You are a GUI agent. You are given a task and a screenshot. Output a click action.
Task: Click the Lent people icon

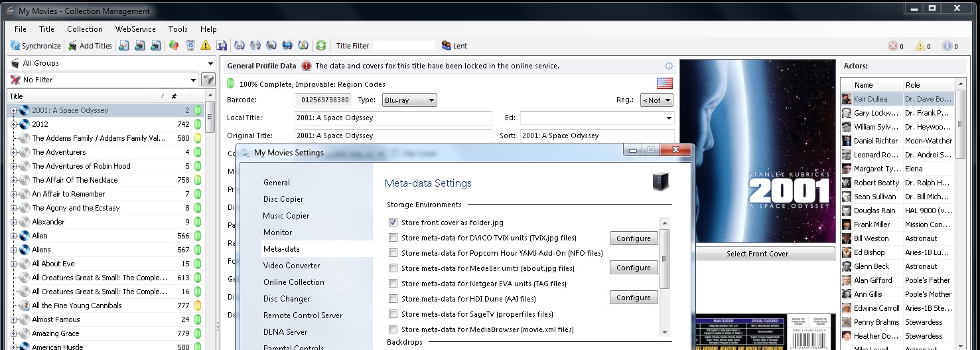[447, 46]
